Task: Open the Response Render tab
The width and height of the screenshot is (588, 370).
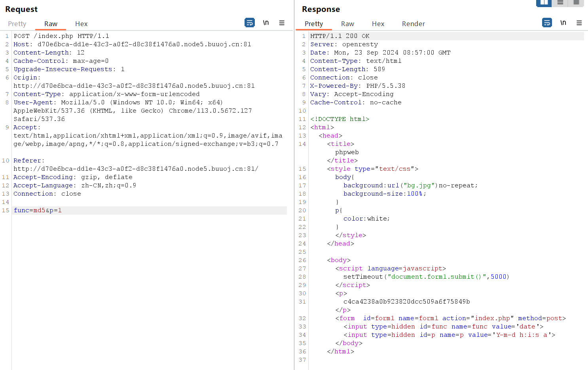Action: point(413,24)
